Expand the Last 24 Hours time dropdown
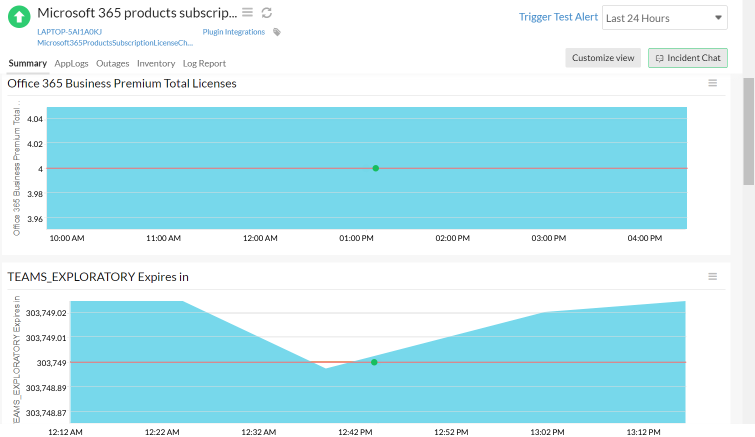The width and height of the screenshot is (755, 437). [664, 18]
